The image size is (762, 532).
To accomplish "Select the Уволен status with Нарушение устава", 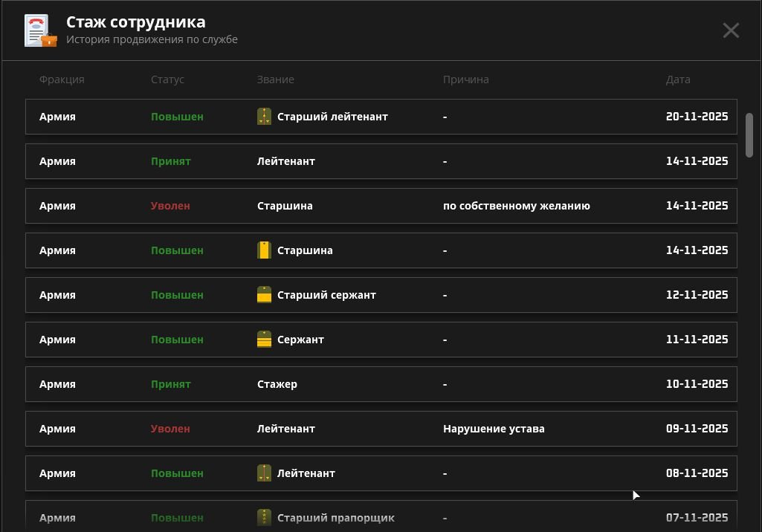I will click(x=170, y=429).
